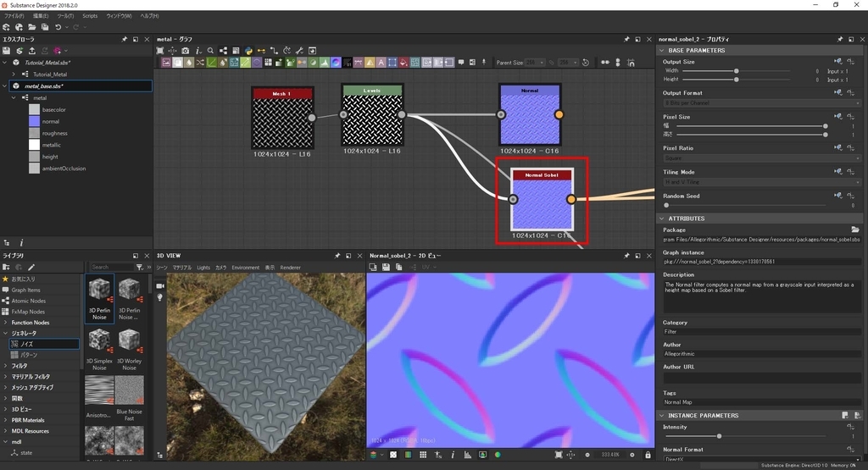
Task: Click the open folder icon in main toolbar
Action: (x=32, y=27)
